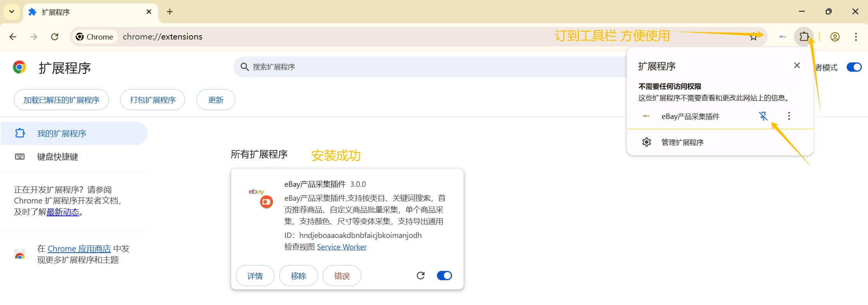Image resolution: width=868 pixels, height=305 pixels.
Task: Click 移除 to remove the eBay extension
Action: pyautogui.click(x=299, y=276)
